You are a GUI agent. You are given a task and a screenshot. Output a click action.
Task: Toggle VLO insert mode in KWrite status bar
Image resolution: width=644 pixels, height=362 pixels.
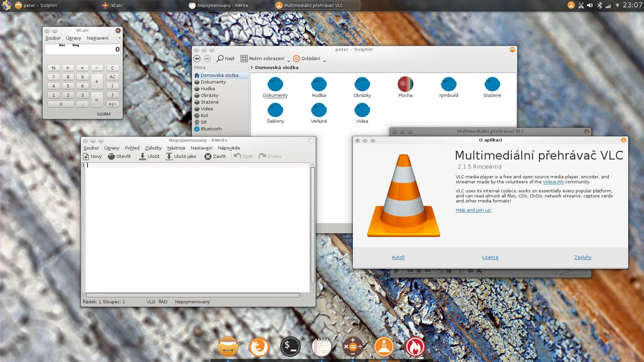click(x=151, y=302)
